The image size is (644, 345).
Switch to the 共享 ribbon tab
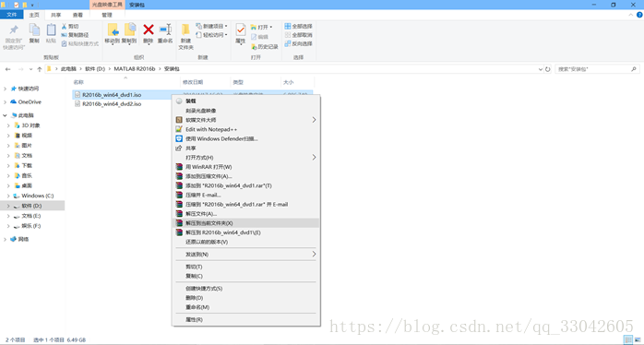pos(56,15)
